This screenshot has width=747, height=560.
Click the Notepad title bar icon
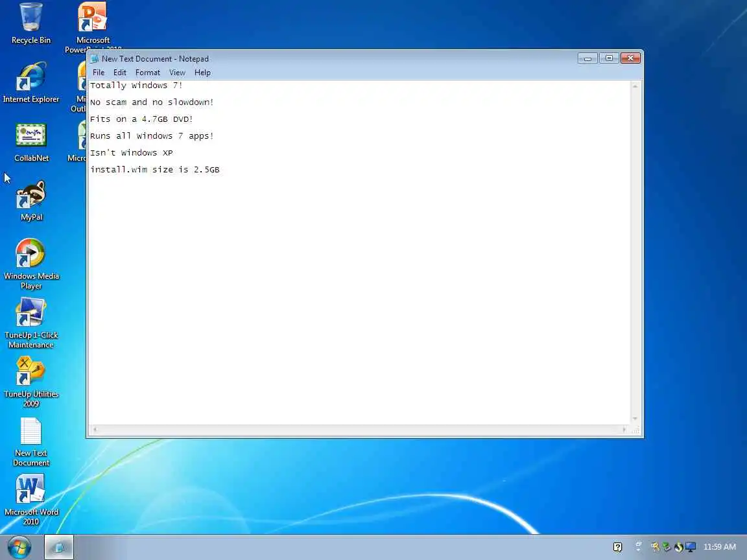click(x=94, y=58)
